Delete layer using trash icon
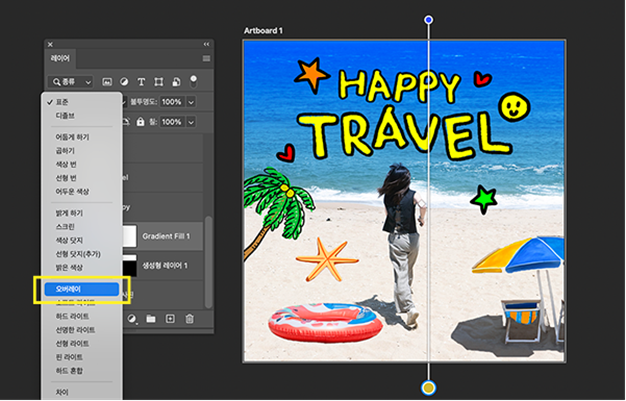 [190, 319]
